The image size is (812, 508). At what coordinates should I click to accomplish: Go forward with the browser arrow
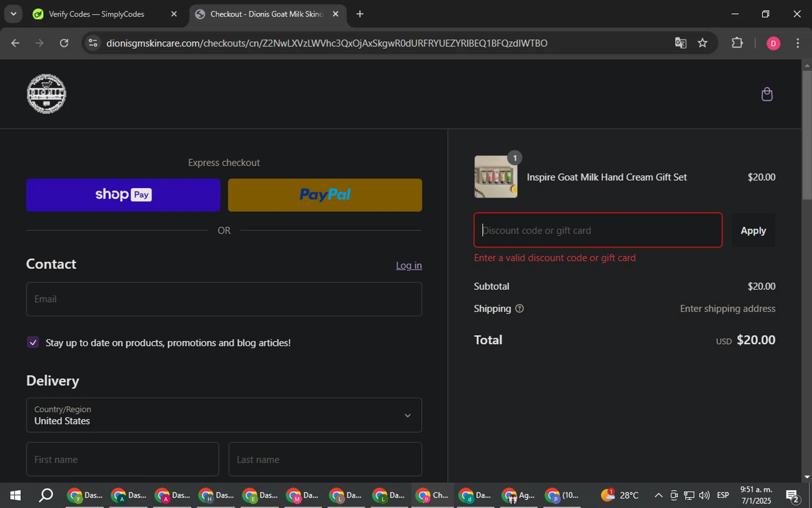tap(40, 43)
